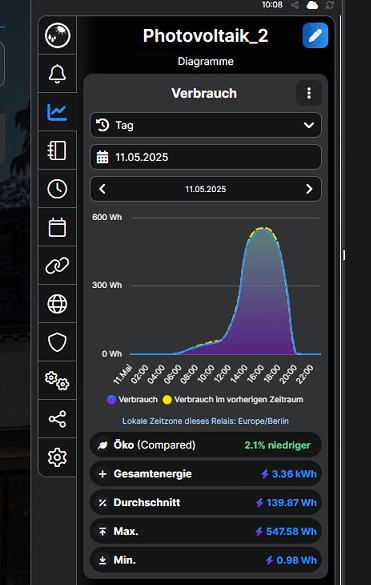The image size is (371, 585).
Task: Click the chevron arrow in Tag dropdown
Action: (309, 125)
